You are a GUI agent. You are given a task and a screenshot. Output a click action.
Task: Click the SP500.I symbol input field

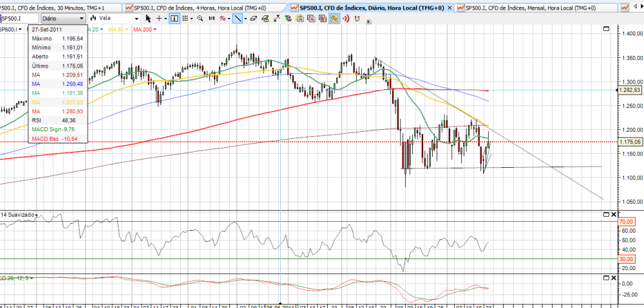click(20, 19)
